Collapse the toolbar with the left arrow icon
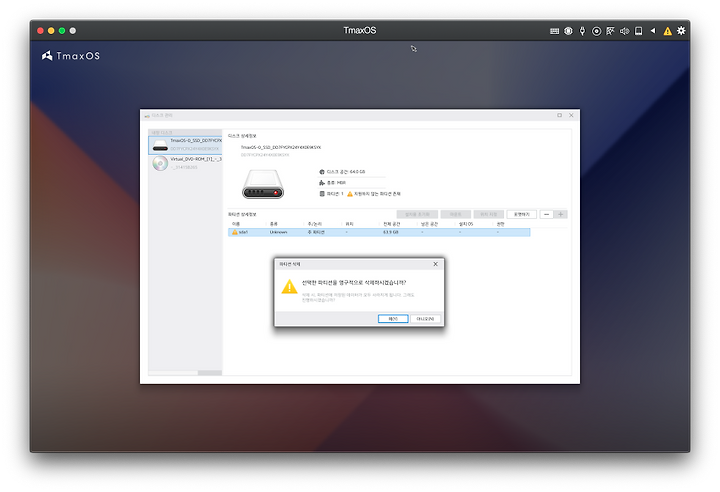This screenshot has height=492, width=720. tap(653, 31)
